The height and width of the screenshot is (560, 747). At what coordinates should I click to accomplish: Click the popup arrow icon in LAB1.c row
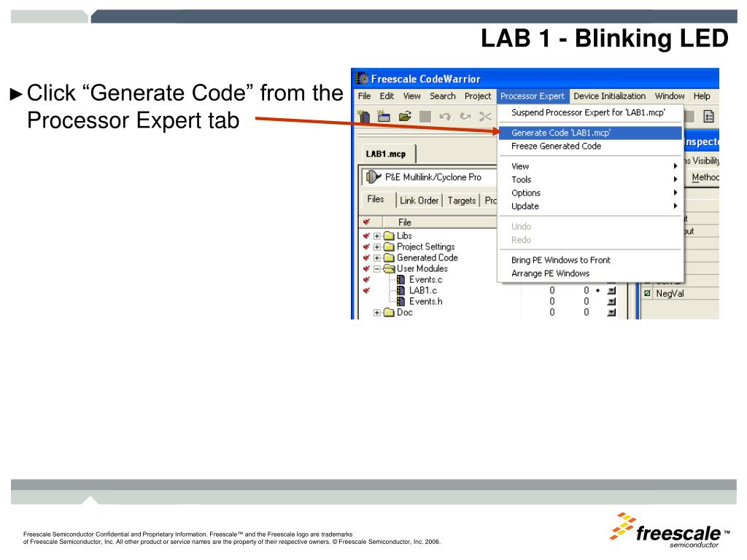point(612,290)
